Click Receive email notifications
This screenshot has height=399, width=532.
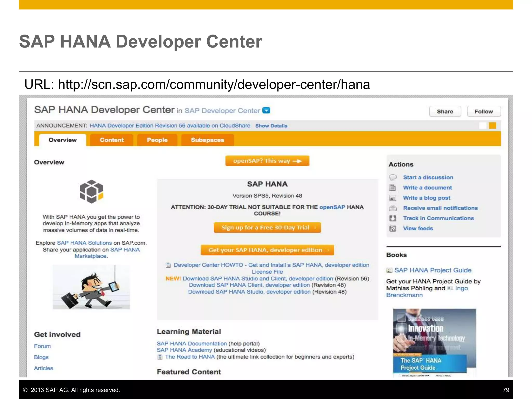pyautogui.click(x=440, y=208)
